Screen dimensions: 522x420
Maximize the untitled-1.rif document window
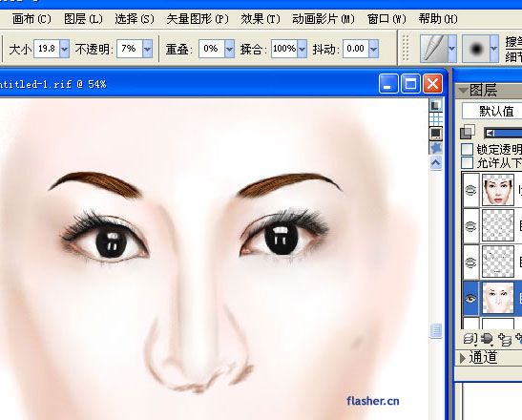410,84
